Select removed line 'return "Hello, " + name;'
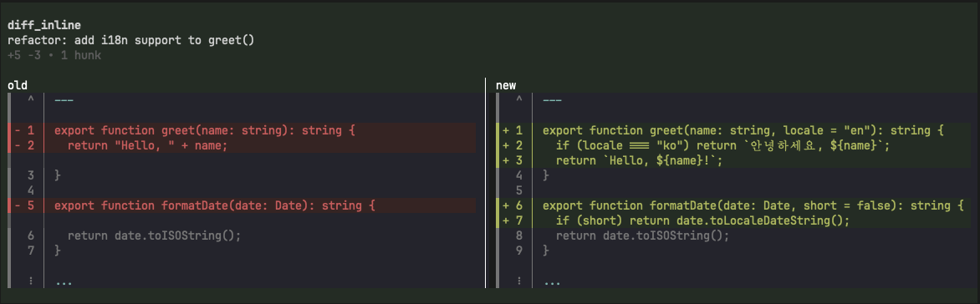This screenshot has height=304, width=980. pos(242,145)
